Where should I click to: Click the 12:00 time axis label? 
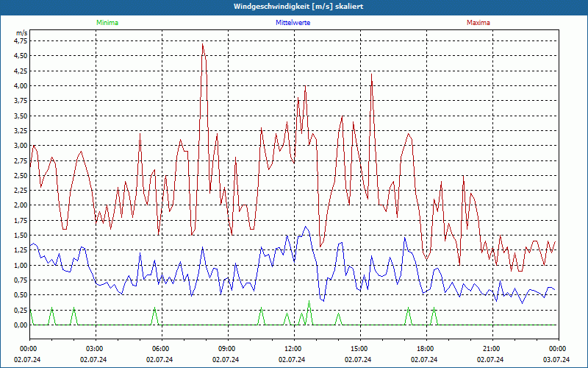click(x=294, y=349)
